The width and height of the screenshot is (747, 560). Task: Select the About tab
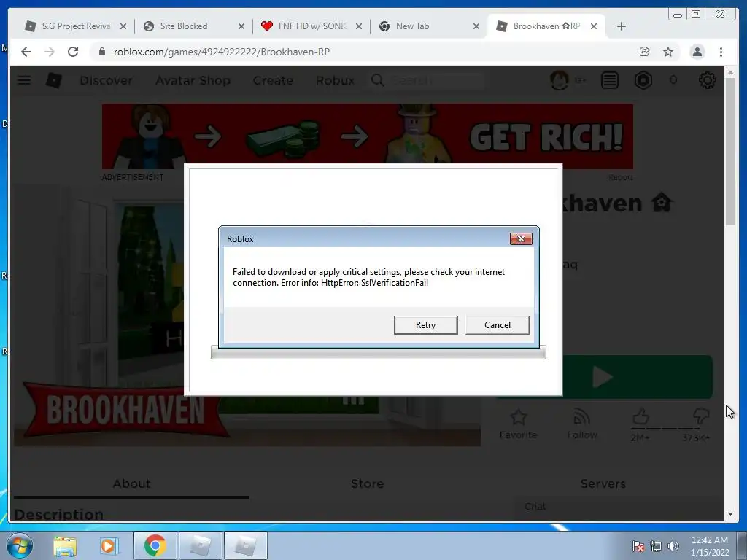tap(131, 484)
